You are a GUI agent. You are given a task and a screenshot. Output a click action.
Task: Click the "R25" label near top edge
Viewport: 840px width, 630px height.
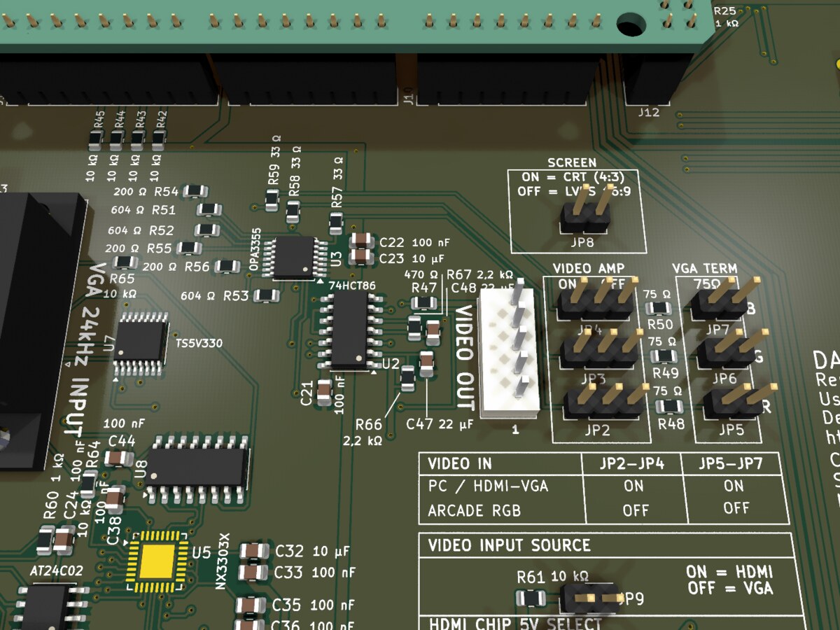(724, 10)
